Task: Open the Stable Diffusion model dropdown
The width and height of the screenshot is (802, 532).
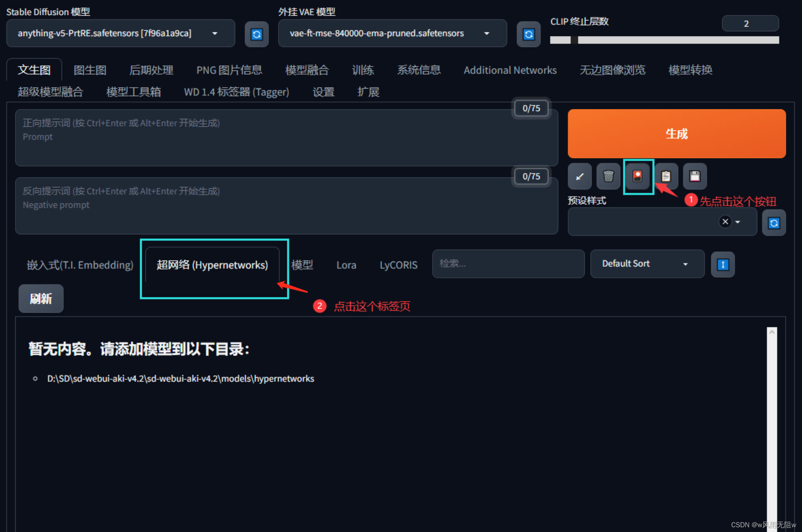Action: point(120,34)
